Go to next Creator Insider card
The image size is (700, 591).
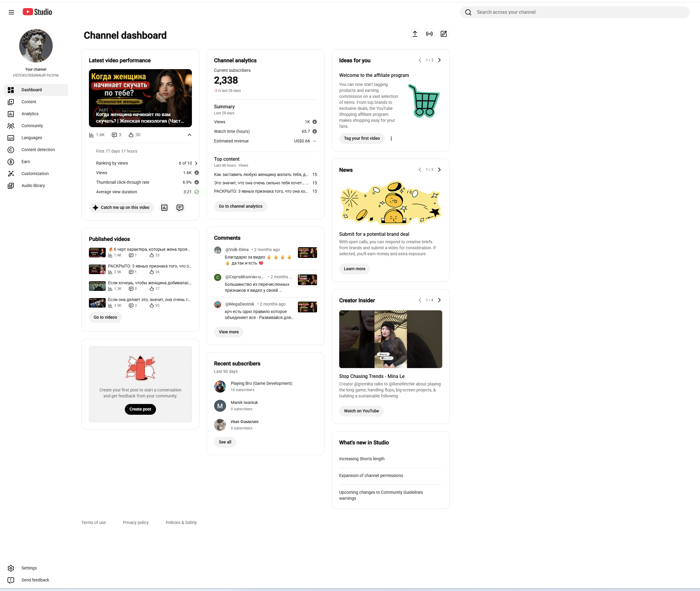pos(439,300)
